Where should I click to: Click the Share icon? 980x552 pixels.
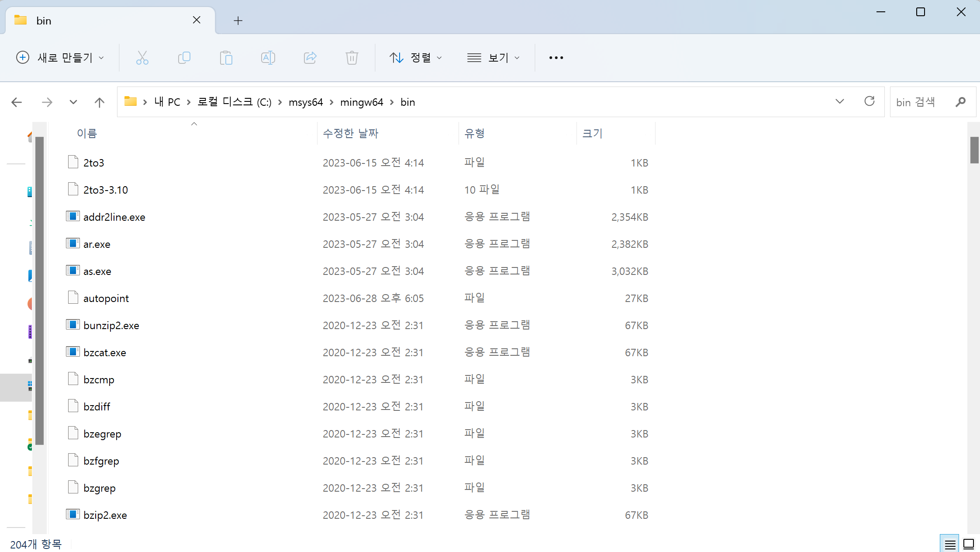(x=310, y=58)
